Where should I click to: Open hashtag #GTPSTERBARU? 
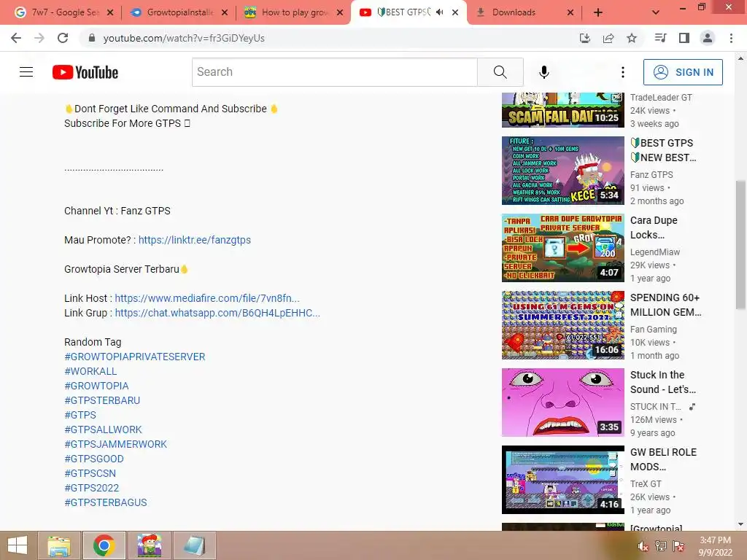[x=102, y=400]
